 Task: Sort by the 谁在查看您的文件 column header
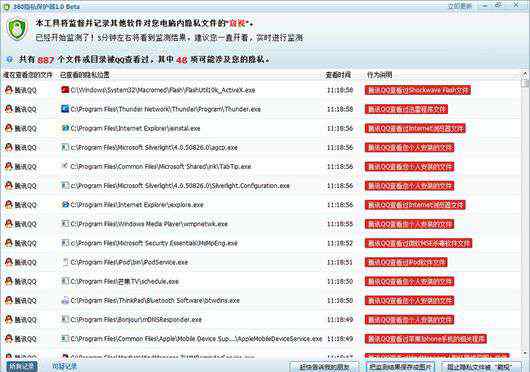28,75
